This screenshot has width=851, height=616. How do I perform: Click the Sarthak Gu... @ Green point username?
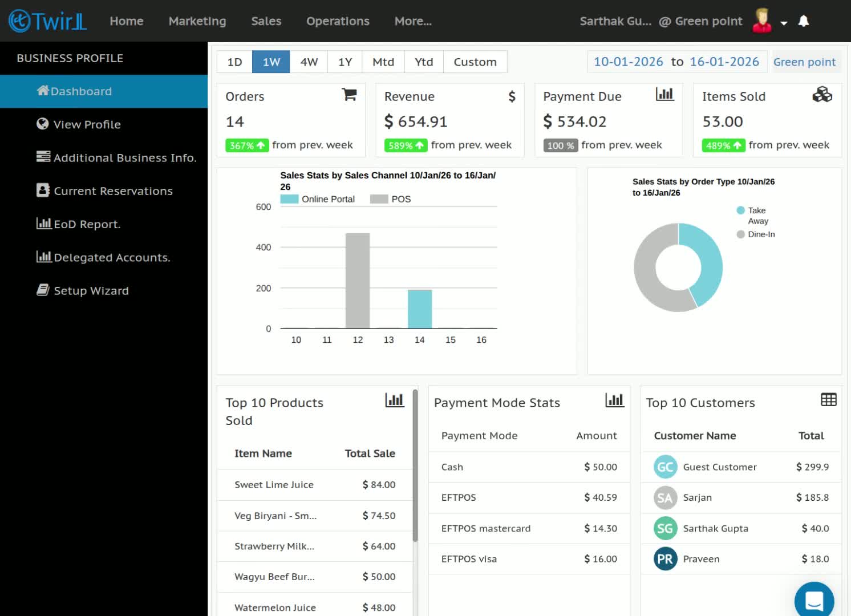click(x=661, y=21)
